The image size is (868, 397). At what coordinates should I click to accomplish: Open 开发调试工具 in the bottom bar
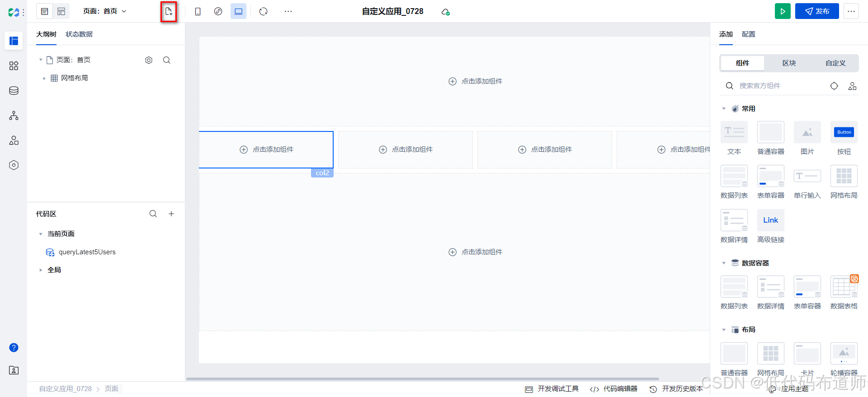point(552,389)
